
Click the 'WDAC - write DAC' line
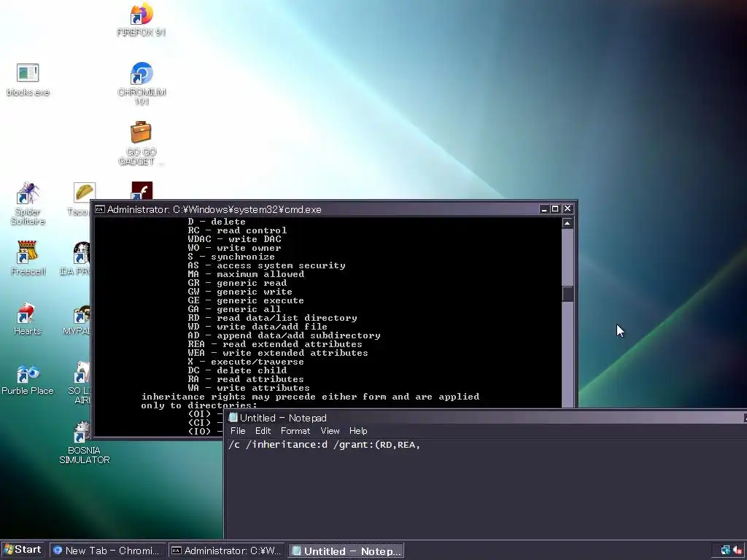tap(234, 239)
